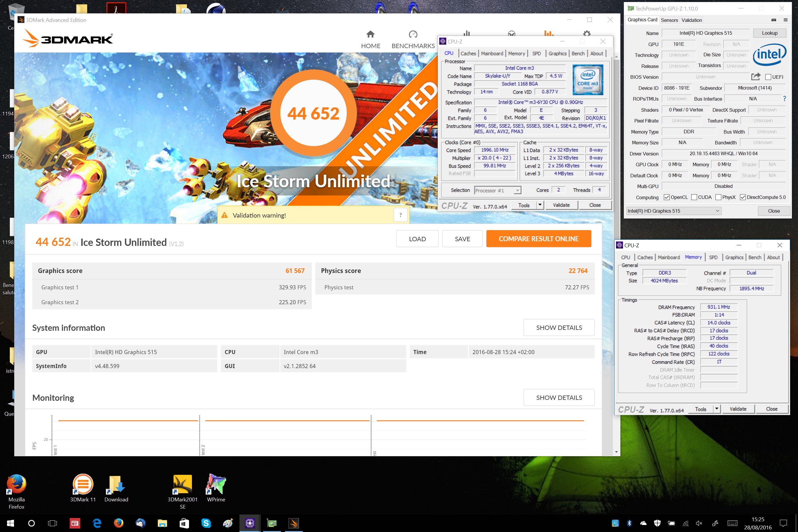The image size is (798, 532).
Task: Open Cortana search circle on taskbar
Action: coord(31,523)
